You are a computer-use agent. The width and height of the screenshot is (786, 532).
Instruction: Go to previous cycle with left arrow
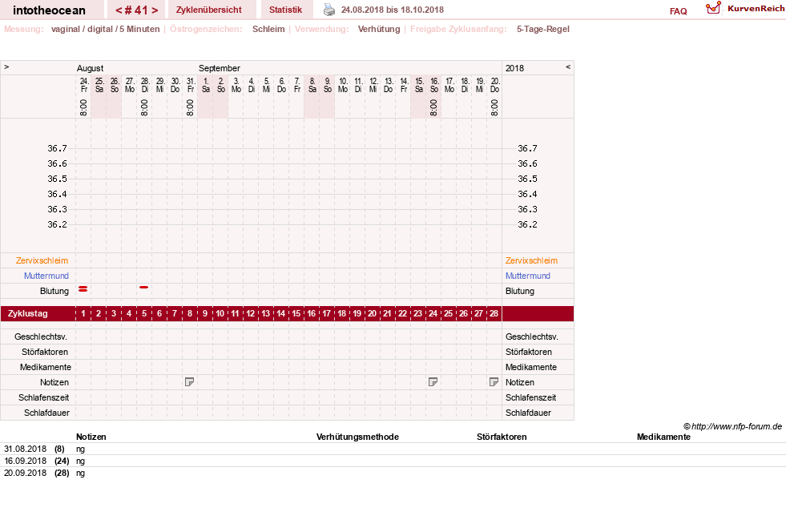click(119, 10)
